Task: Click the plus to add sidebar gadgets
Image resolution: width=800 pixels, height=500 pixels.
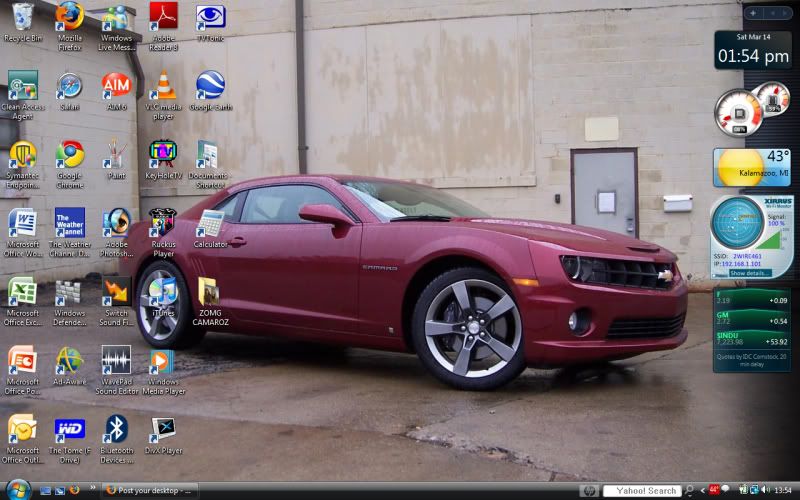Action: (x=753, y=13)
